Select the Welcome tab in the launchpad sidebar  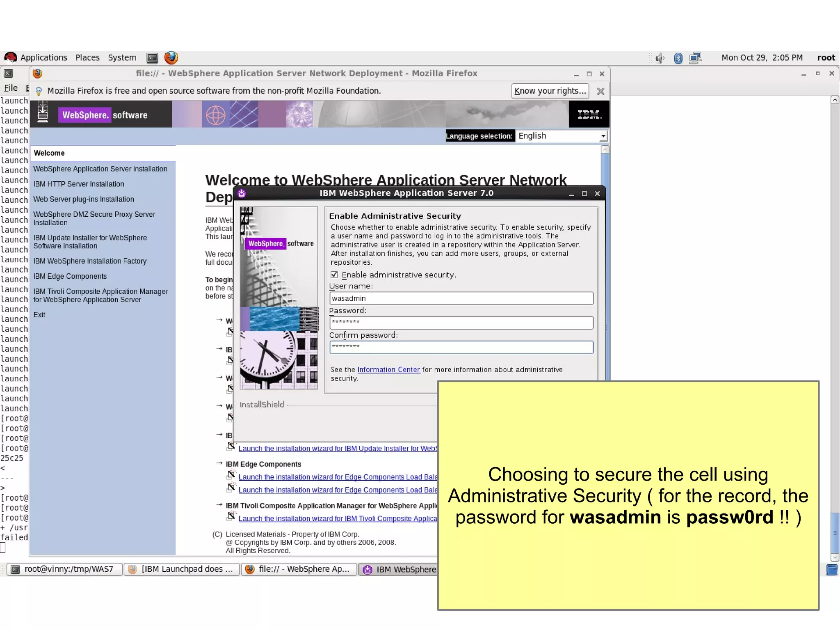(x=103, y=153)
